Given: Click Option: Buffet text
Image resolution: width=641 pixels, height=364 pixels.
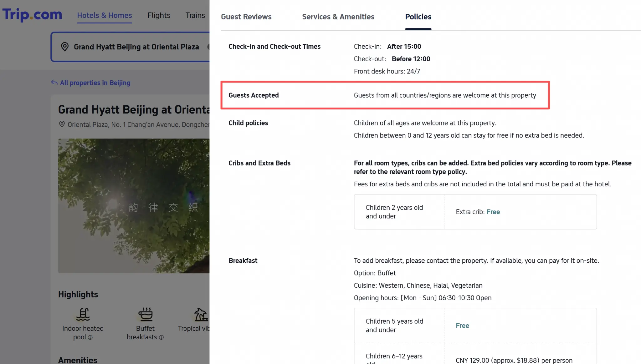Looking at the screenshot, I should (375, 273).
